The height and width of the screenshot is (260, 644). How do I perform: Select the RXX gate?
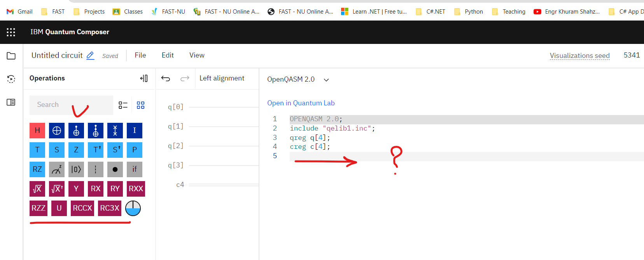click(x=136, y=189)
